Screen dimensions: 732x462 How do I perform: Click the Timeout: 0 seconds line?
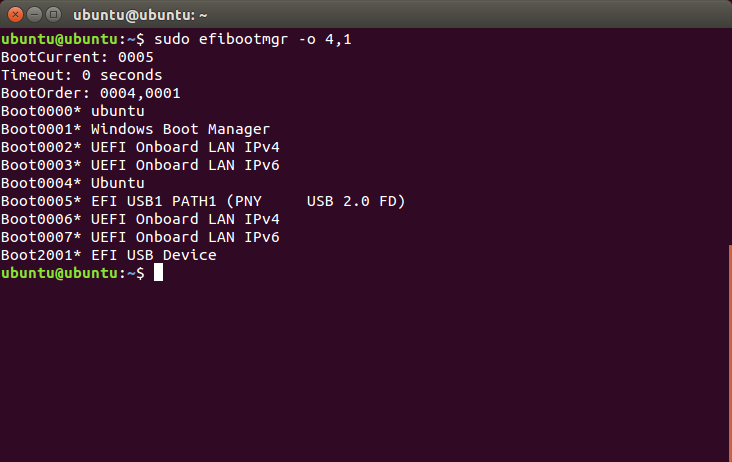(x=82, y=75)
